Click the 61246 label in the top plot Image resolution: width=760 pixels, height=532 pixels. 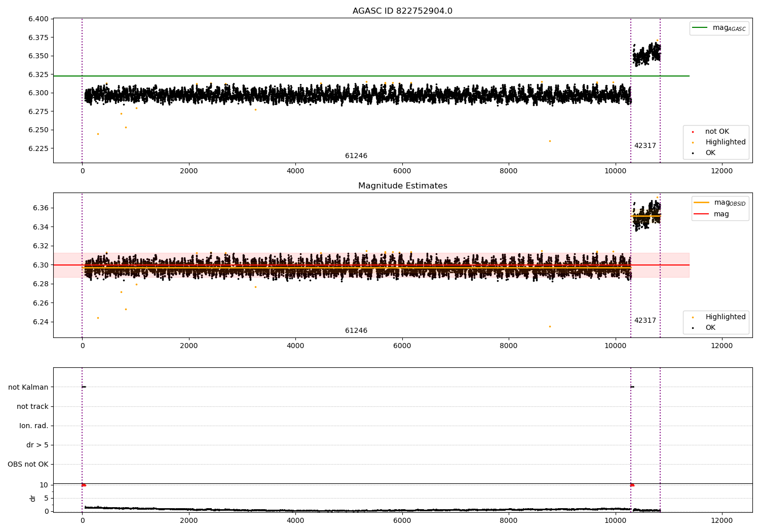point(356,156)
